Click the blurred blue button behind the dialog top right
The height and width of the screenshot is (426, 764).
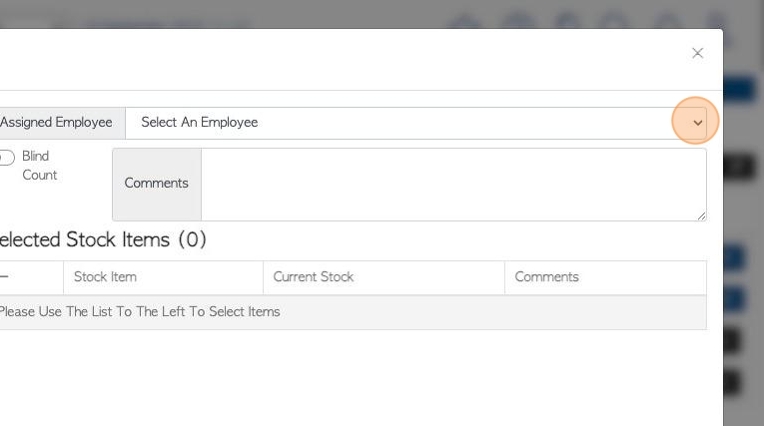click(x=739, y=91)
